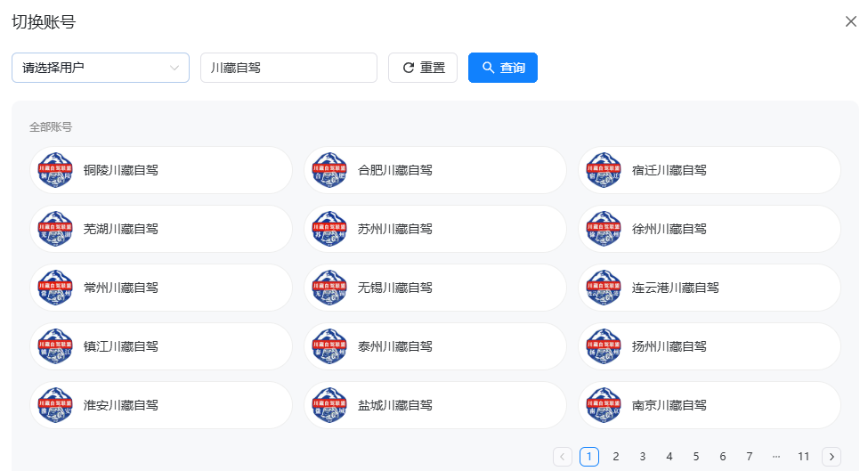Click the 铜陵川藏自驾 account avatar
This screenshot has width=868, height=471.
tap(55, 170)
